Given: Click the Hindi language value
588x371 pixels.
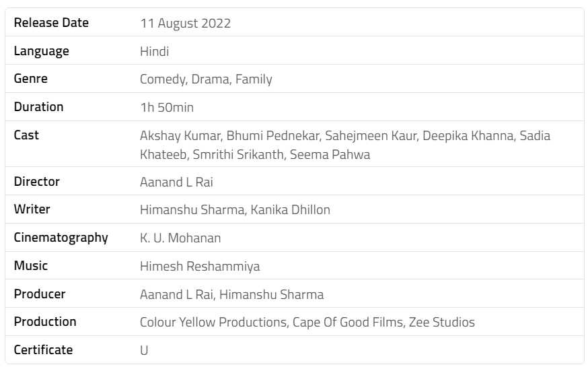Looking at the screenshot, I should click(x=154, y=51).
